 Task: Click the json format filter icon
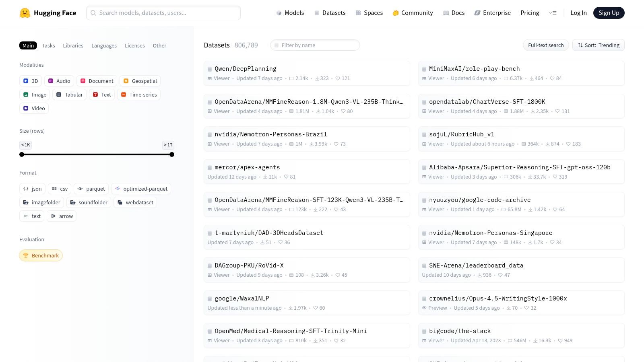[x=25, y=189]
